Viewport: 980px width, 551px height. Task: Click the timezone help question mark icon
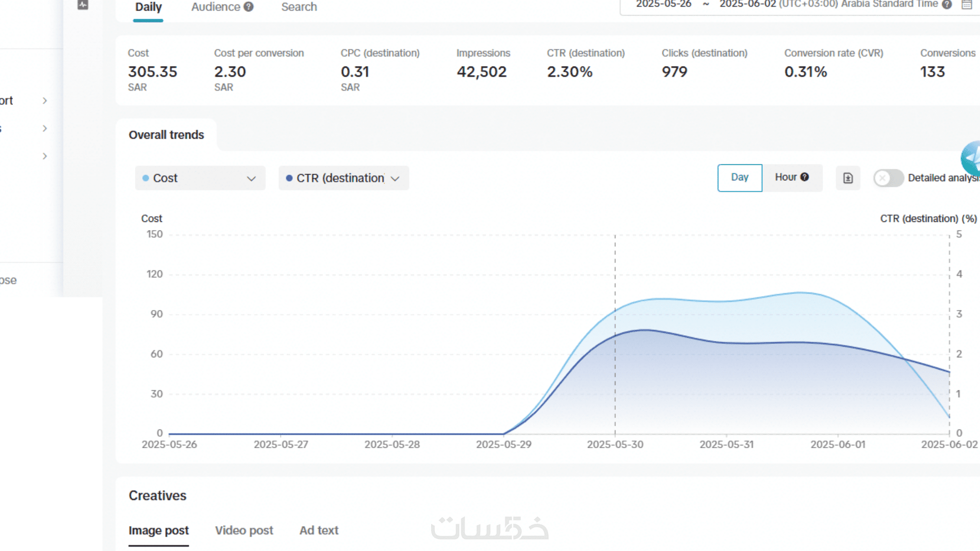point(947,5)
